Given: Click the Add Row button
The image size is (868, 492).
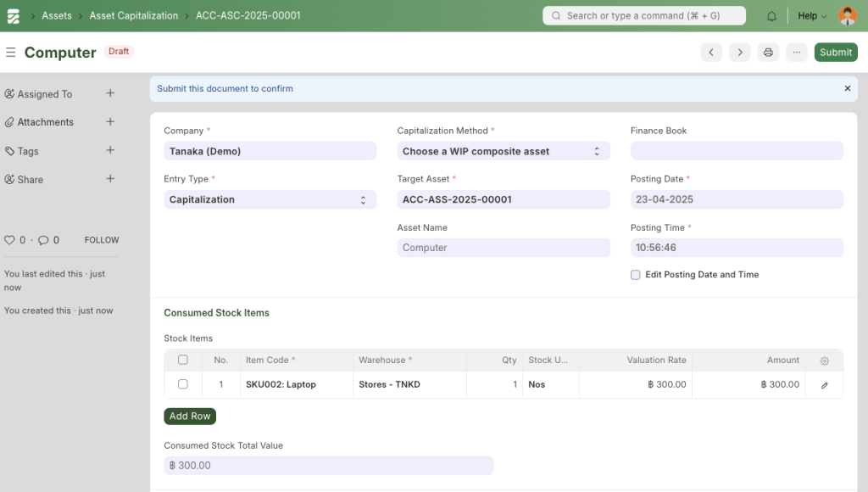Looking at the screenshot, I should [190, 417].
